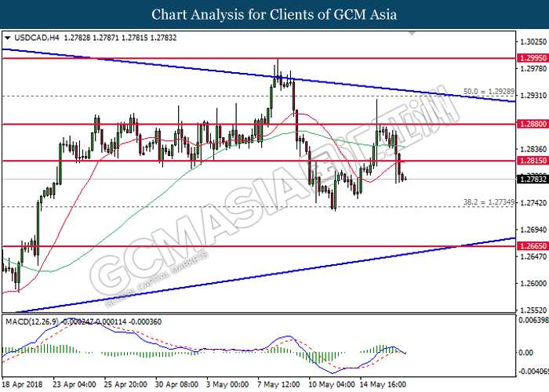
Task: Select the 1.28150 price level tag
Action: pos(533,161)
